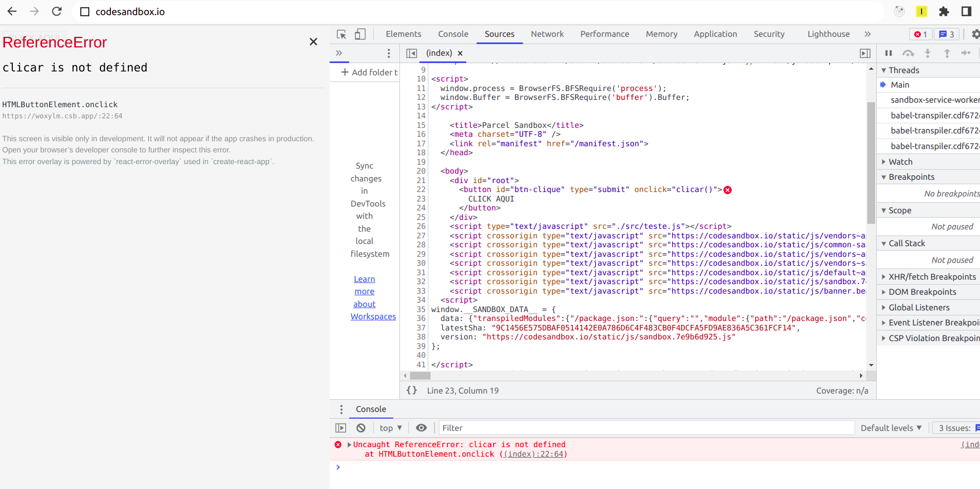The height and width of the screenshot is (489, 980).
Task: Expand the Uncaught ReferenceError message
Action: [349, 445]
